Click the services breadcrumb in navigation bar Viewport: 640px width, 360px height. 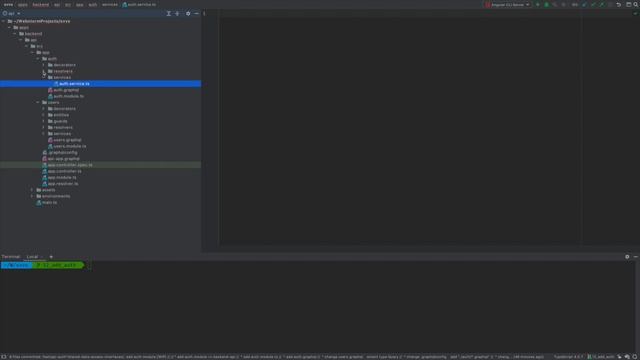[110, 4]
